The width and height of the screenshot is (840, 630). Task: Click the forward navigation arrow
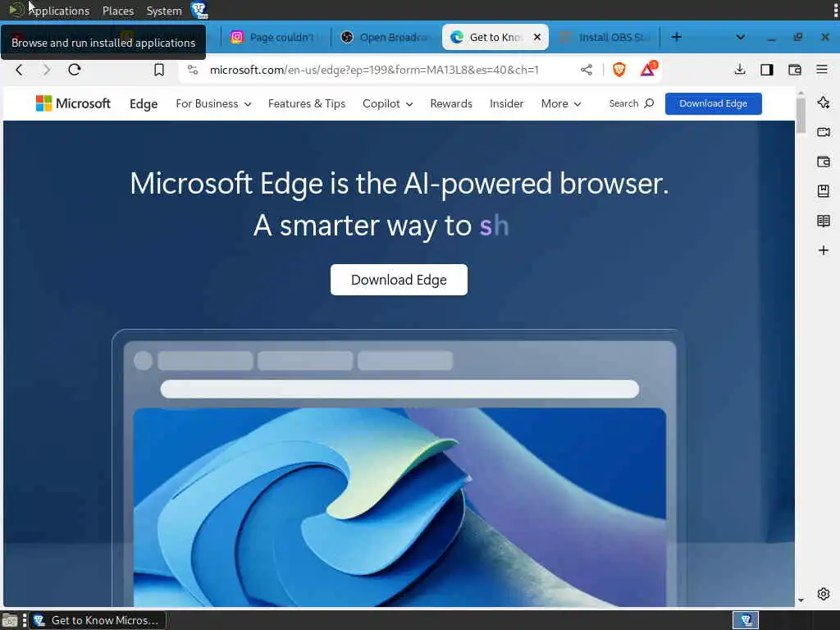[x=47, y=70]
